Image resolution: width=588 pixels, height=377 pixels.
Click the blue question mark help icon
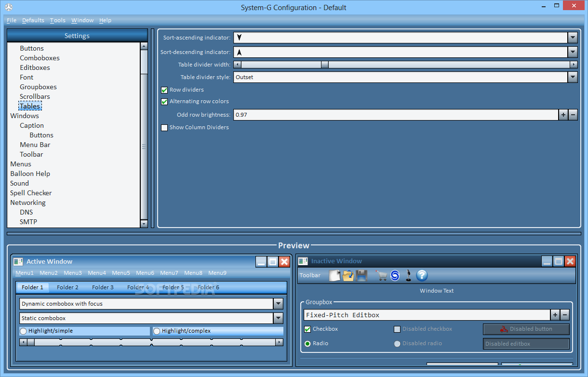[422, 275]
